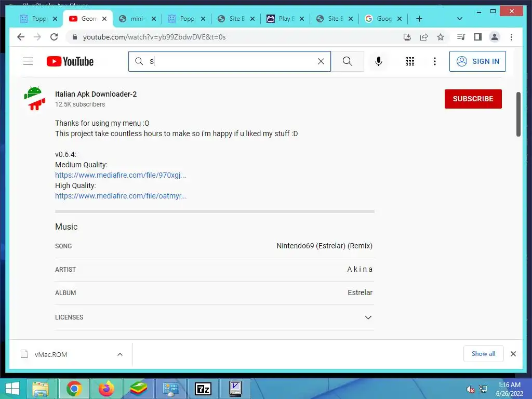532x399 pixels.
Task: Open the Italian Apk Downloader-2 channel name
Action: click(x=96, y=94)
